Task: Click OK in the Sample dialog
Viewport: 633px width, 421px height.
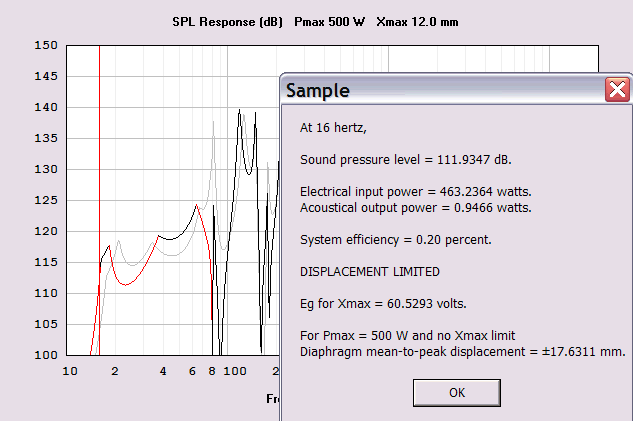Action: click(x=457, y=393)
